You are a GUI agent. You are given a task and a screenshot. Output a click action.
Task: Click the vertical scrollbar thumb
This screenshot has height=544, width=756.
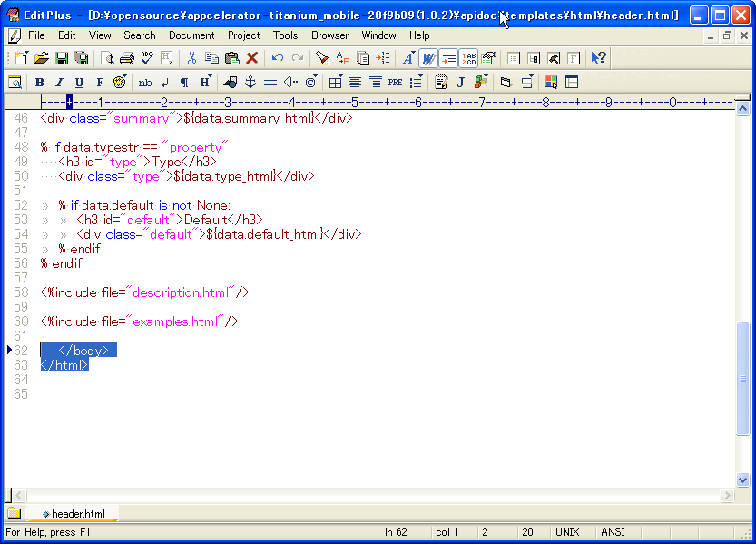coord(742,379)
